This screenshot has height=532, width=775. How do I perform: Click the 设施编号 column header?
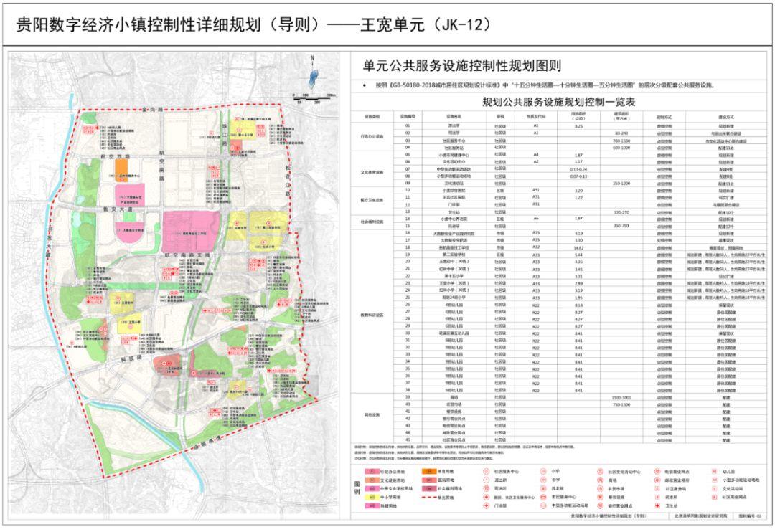tap(408, 117)
